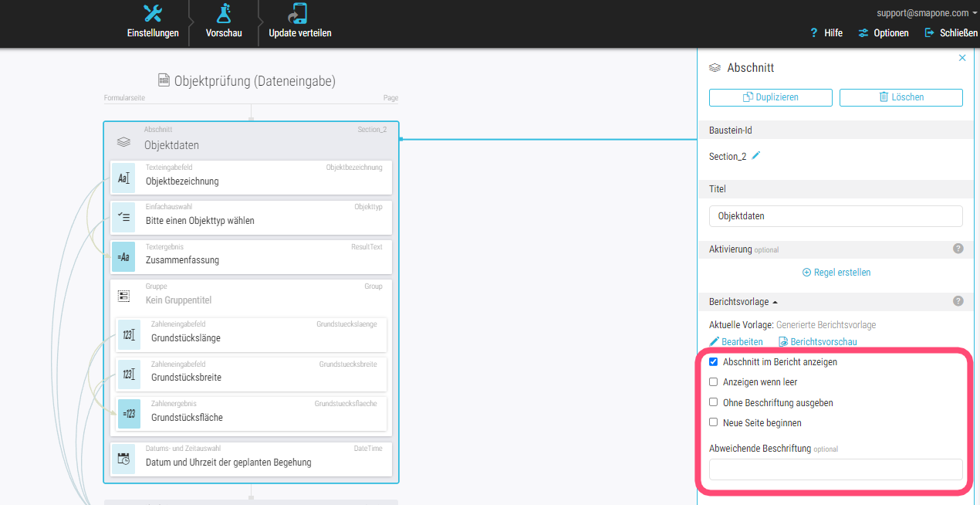Select the Grundstückslänge block
This screenshot has height=505, width=980.
pyautogui.click(x=252, y=334)
